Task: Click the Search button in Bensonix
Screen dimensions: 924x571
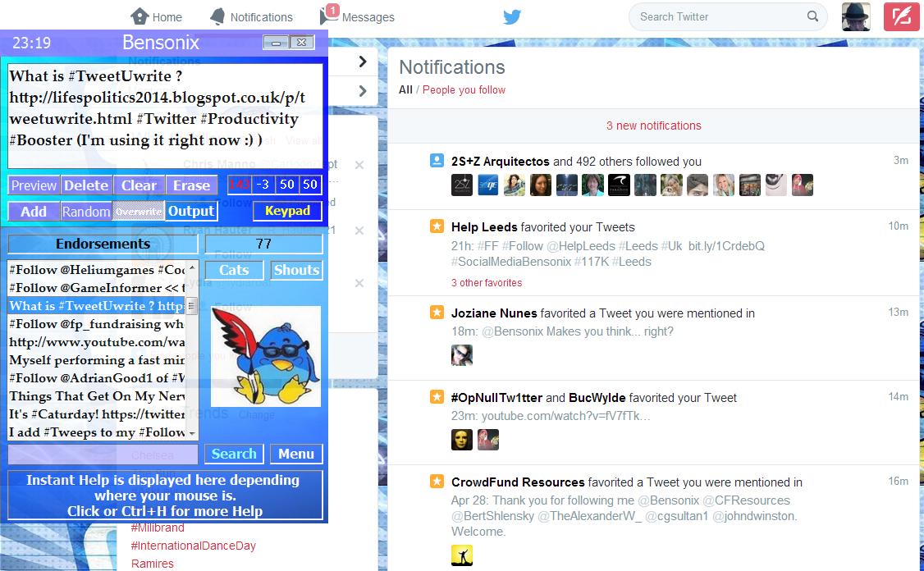Action: tap(234, 454)
